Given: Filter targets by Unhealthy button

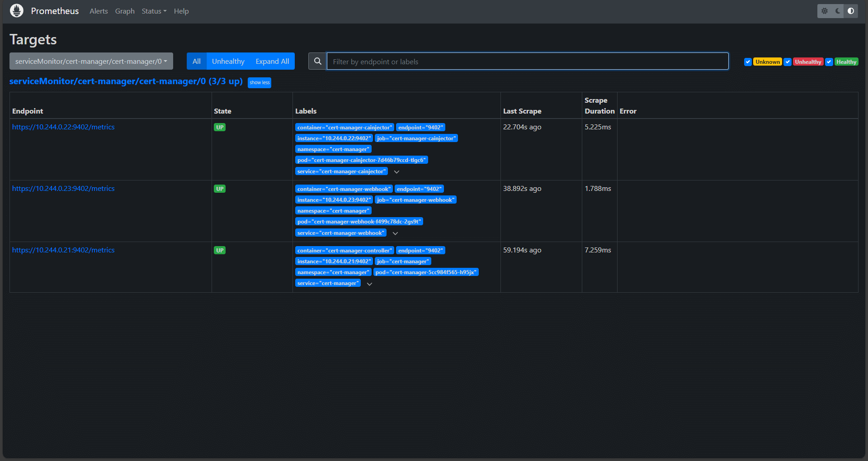Looking at the screenshot, I should [228, 62].
